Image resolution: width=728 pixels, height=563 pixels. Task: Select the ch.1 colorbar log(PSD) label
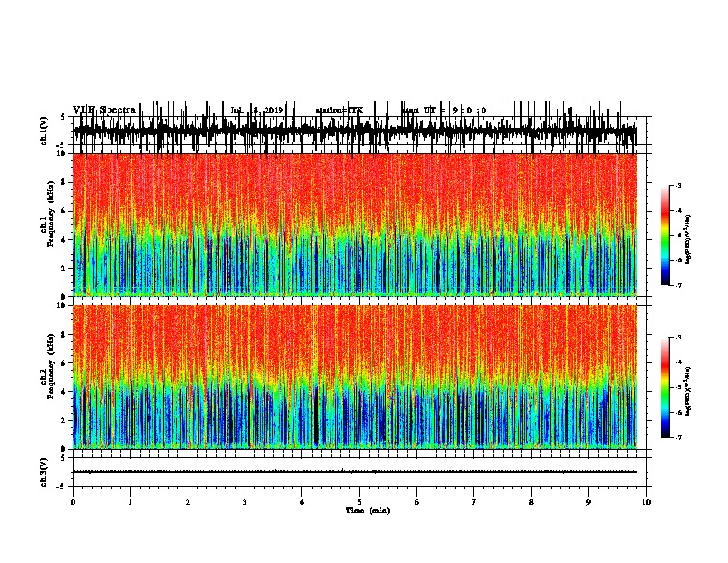(688, 239)
